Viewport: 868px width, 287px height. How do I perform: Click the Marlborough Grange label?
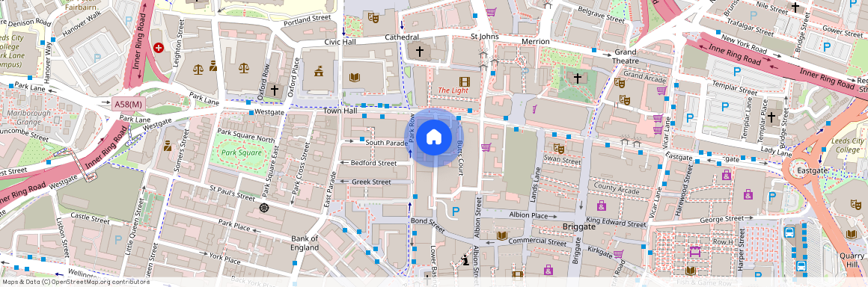pos(29,117)
